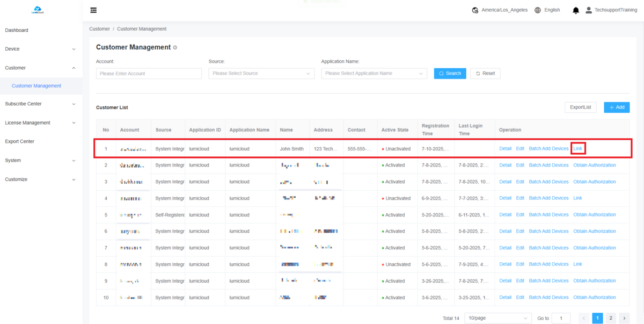Open the 10/page page size dropdown
The width and height of the screenshot is (644, 324).
(497, 318)
